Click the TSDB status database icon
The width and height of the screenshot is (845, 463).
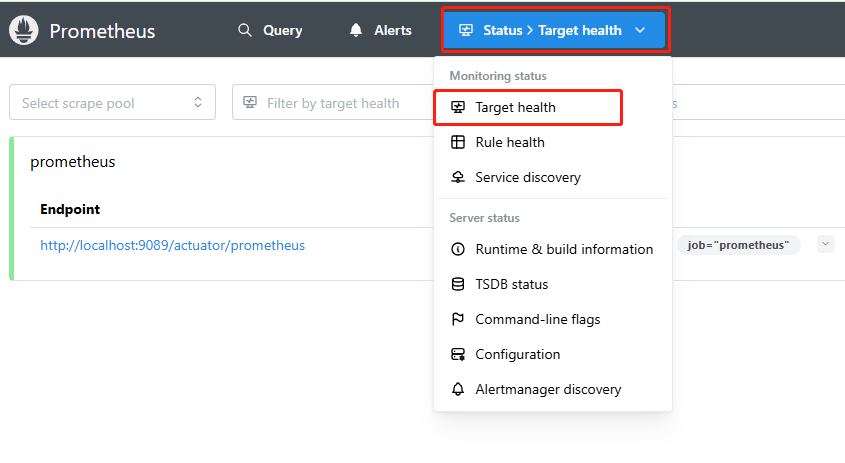click(458, 284)
